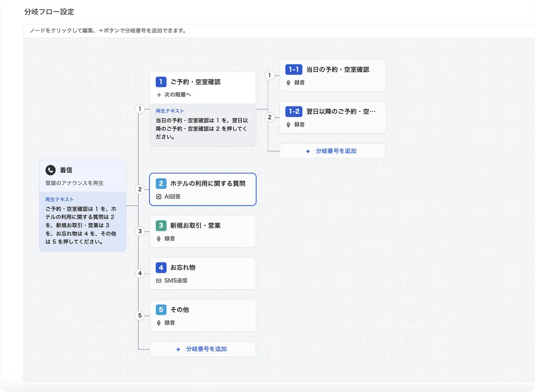Click the number 2 badge of ホテルの利用に関する質問
Image resolution: width=535 pixels, height=392 pixels.
pyautogui.click(x=161, y=183)
